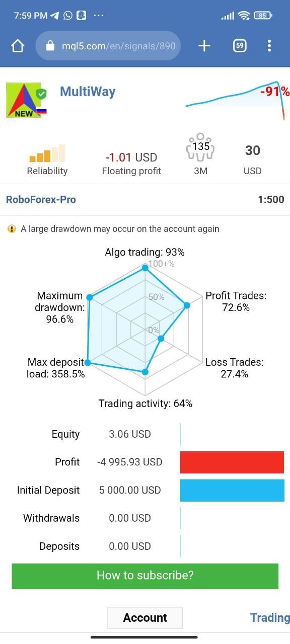Image resolution: width=290 pixels, height=644 pixels.
Task: Tap the How to subscribe? button
Action: click(145, 576)
